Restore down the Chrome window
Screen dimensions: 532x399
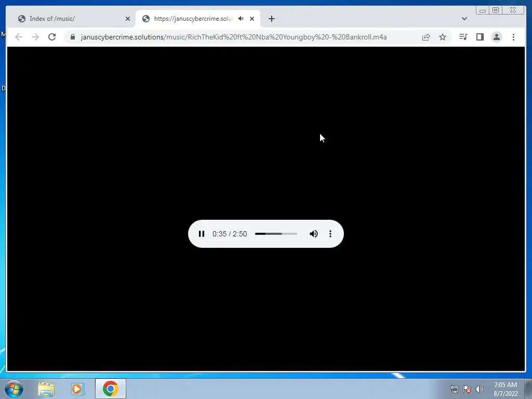pos(496,10)
